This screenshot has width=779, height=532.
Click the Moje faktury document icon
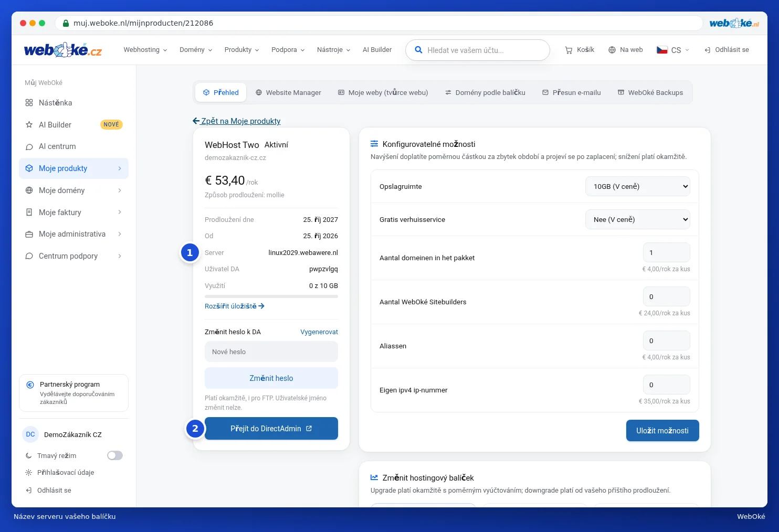pyautogui.click(x=29, y=212)
